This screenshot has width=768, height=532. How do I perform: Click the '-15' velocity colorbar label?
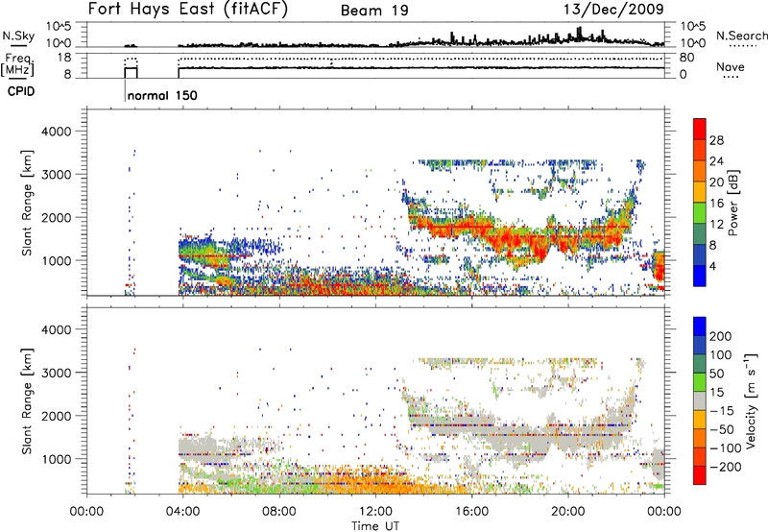(721, 410)
